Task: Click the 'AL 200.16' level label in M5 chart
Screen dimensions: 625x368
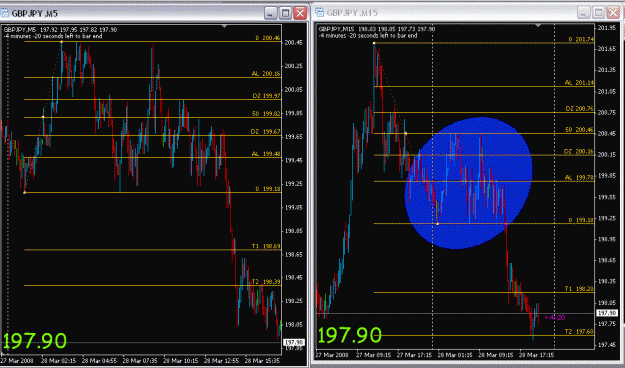Action: (266, 74)
